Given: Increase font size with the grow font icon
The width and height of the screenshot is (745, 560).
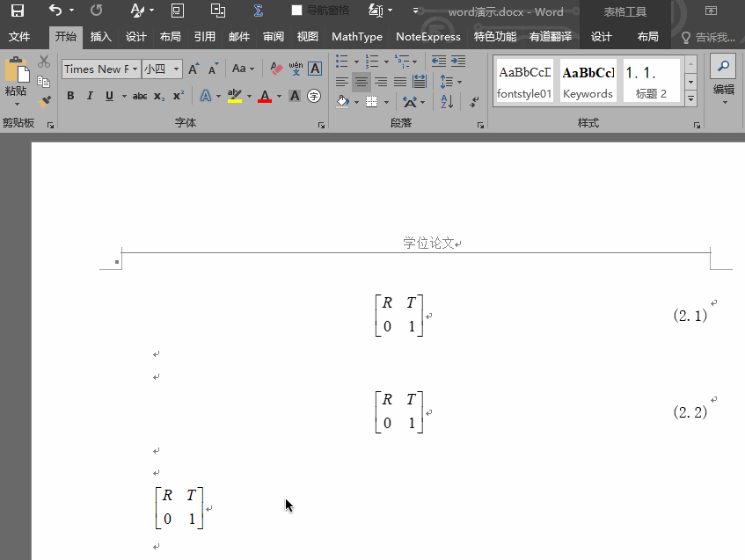Looking at the screenshot, I should pyautogui.click(x=194, y=69).
